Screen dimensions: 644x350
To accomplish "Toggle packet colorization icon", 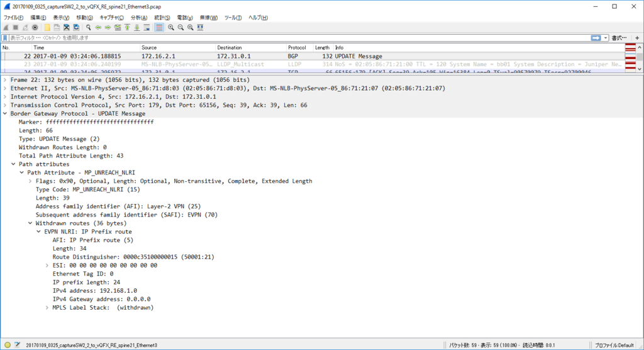I will (159, 28).
